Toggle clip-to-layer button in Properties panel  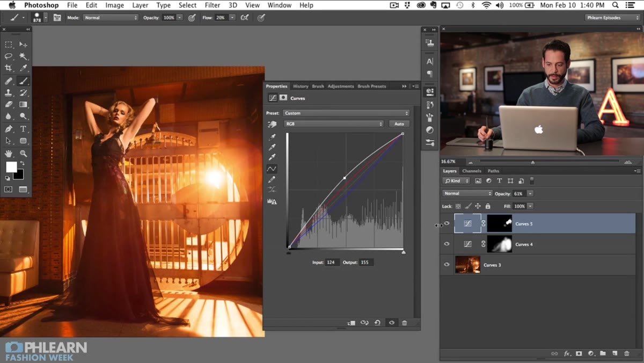click(352, 323)
